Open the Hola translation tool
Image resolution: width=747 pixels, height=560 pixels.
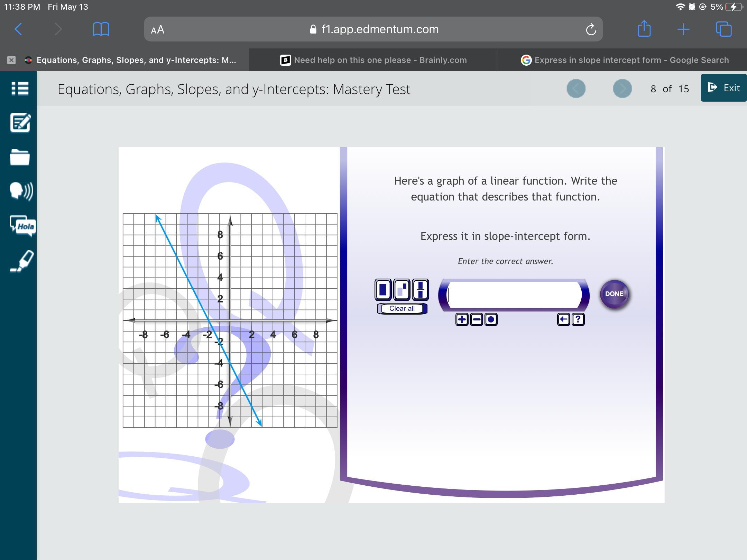click(x=22, y=226)
